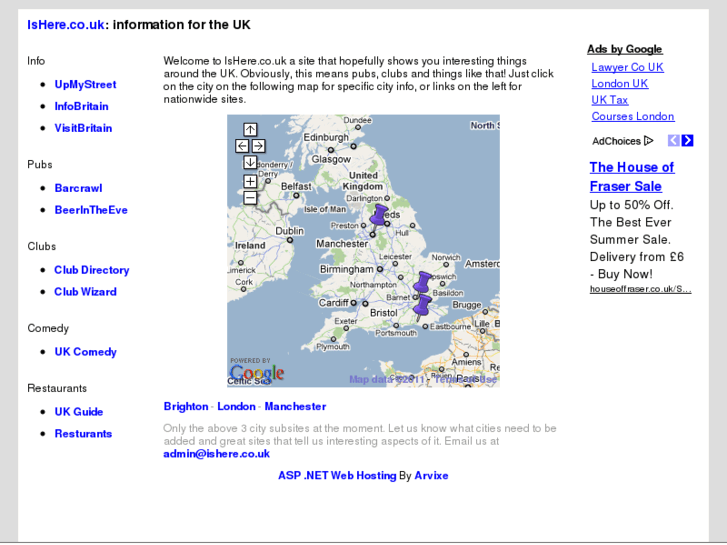Go to the Manchester city subsite

pyautogui.click(x=295, y=406)
